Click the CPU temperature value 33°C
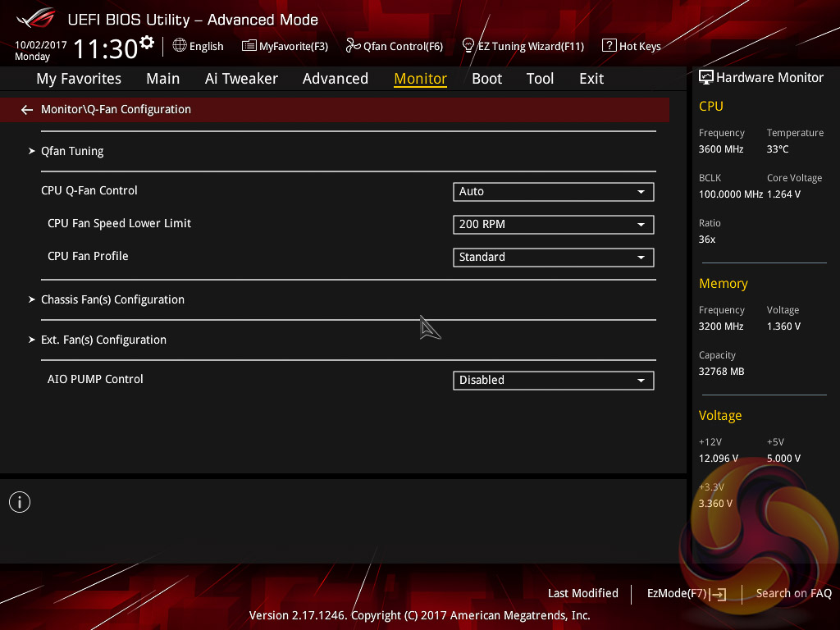This screenshot has width=840, height=630. [x=778, y=149]
